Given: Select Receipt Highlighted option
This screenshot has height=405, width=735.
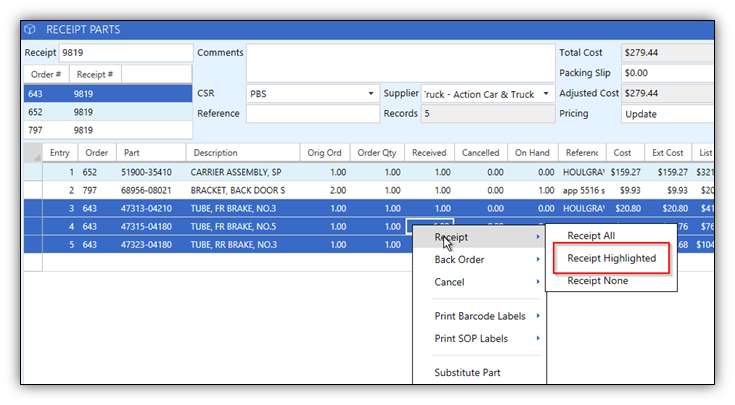Looking at the screenshot, I should tap(611, 258).
